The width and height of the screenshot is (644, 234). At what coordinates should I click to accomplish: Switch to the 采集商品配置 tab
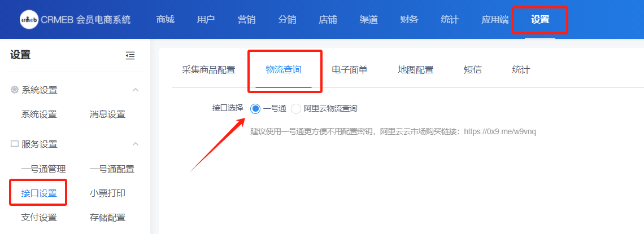coord(208,70)
